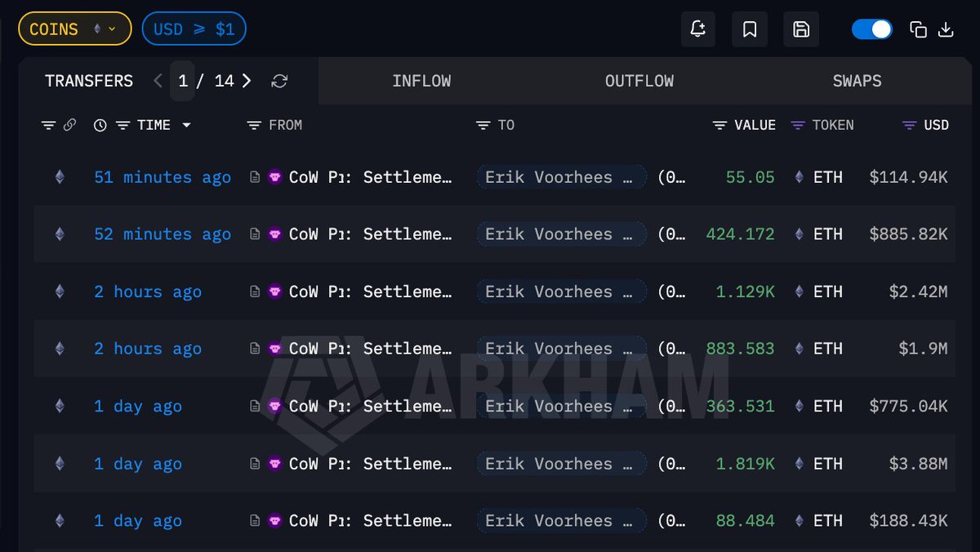Viewport: 980px width, 552px height.
Task: Click the 424.172 value cell
Action: point(741,234)
